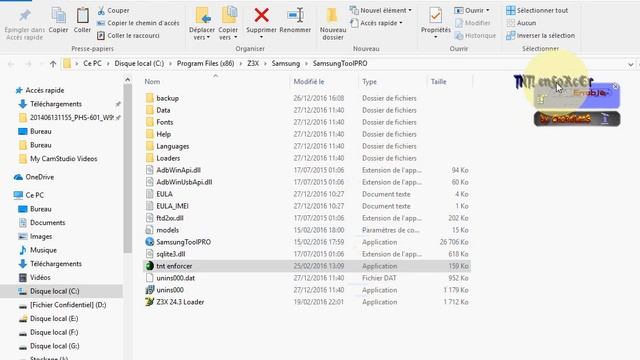
Task: Click the forward navigation arrow
Action: click(x=28, y=64)
